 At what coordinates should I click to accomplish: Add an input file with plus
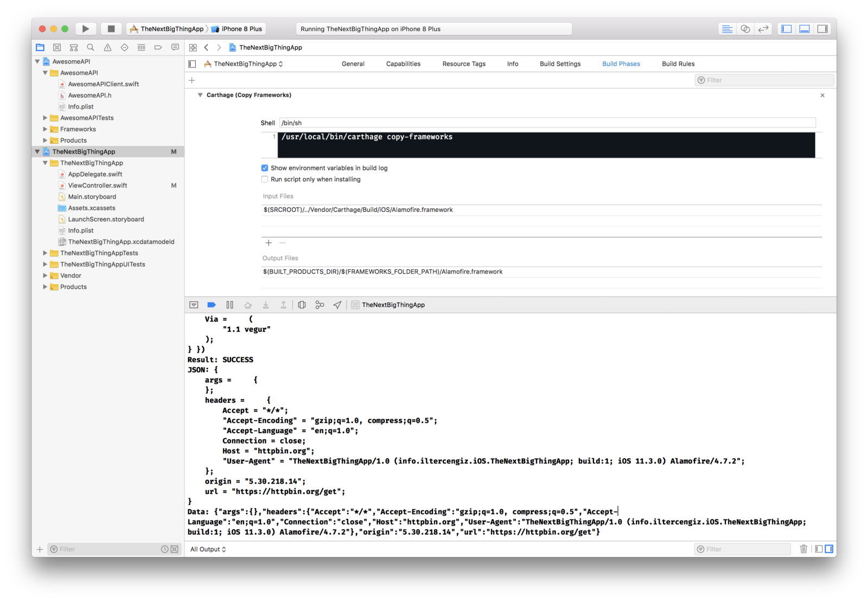(269, 243)
